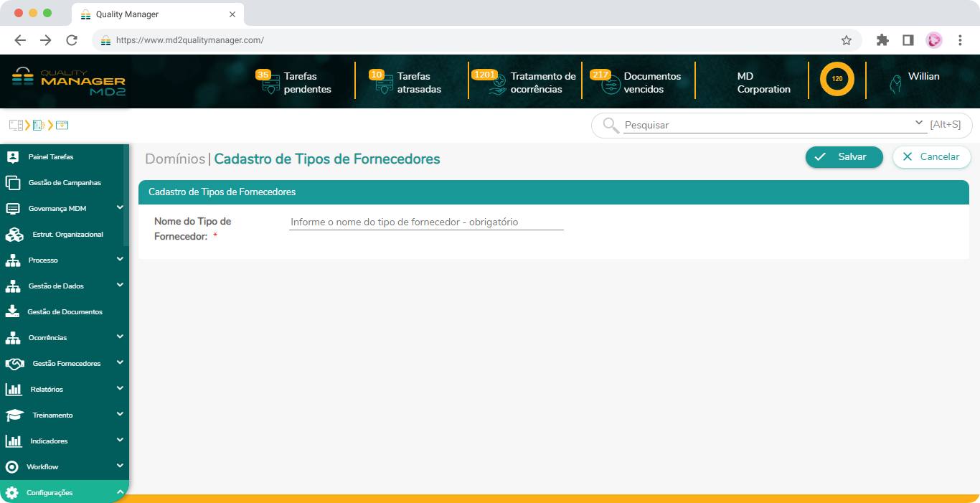
Task: Save the supplier type with Salvar
Action: click(844, 157)
